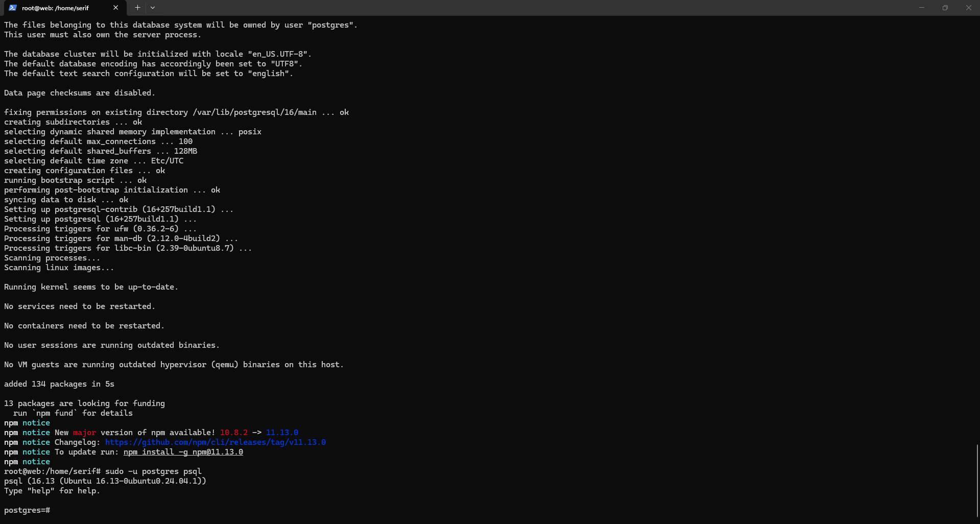980x524 pixels.
Task: Click the 'Setting up postgresql (16+257build1.1)' line
Action: point(100,219)
